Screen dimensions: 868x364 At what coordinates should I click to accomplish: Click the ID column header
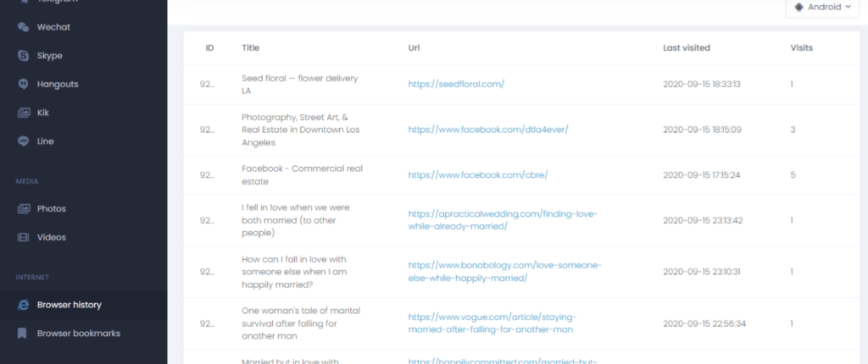pyautogui.click(x=210, y=48)
